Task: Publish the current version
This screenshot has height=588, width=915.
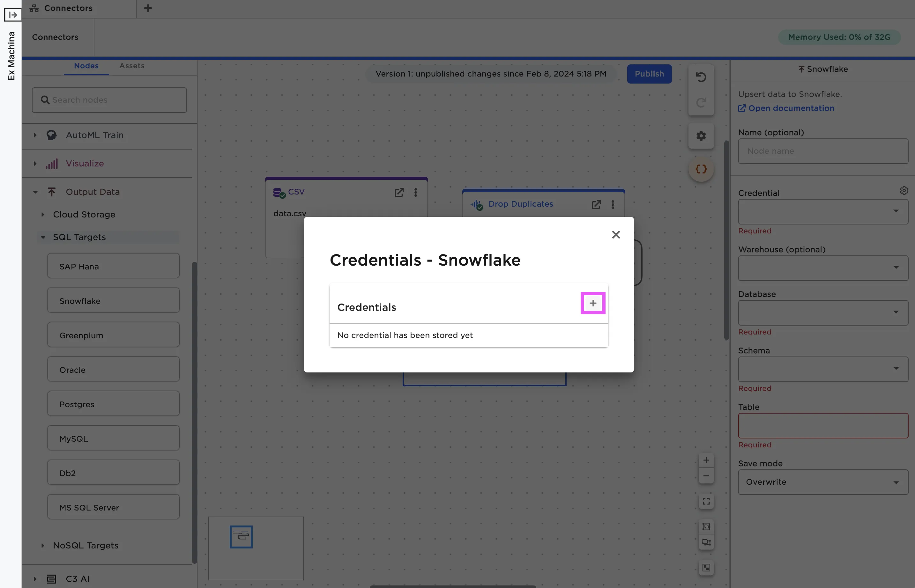Action: coord(649,74)
